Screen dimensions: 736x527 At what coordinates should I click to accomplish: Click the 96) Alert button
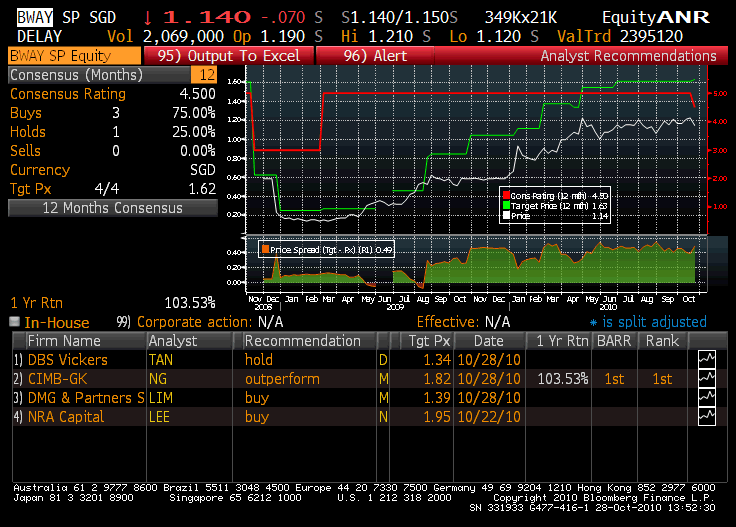point(375,56)
